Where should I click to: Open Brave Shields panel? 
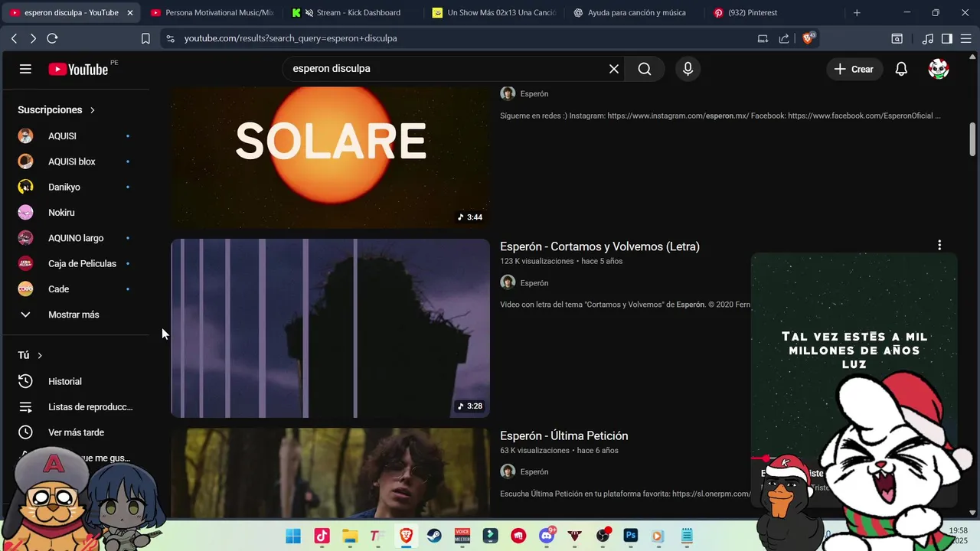click(x=808, y=38)
